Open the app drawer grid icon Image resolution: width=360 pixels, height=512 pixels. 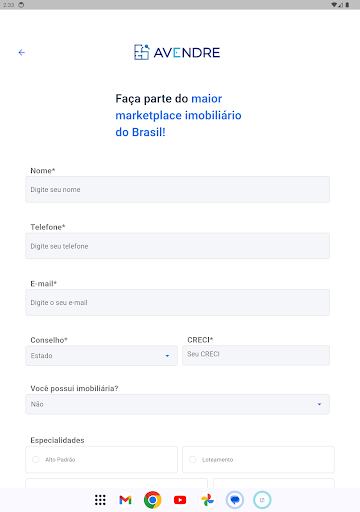coord(100,500)
